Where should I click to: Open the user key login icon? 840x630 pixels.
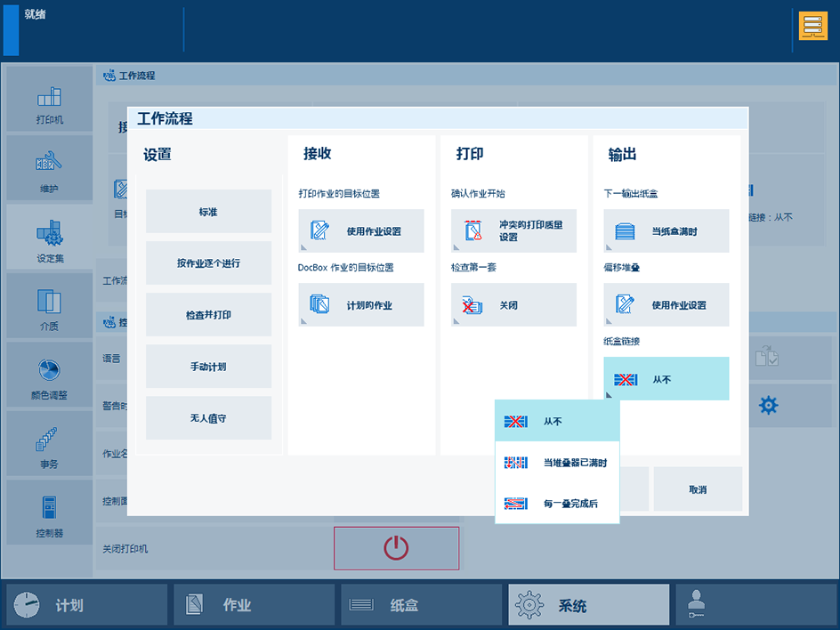[x=697, y=604]
